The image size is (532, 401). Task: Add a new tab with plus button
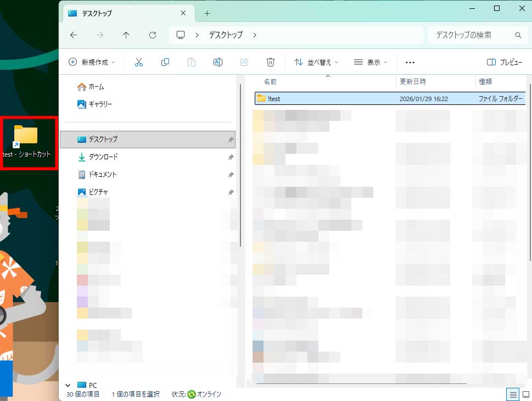tap(207, 13)
